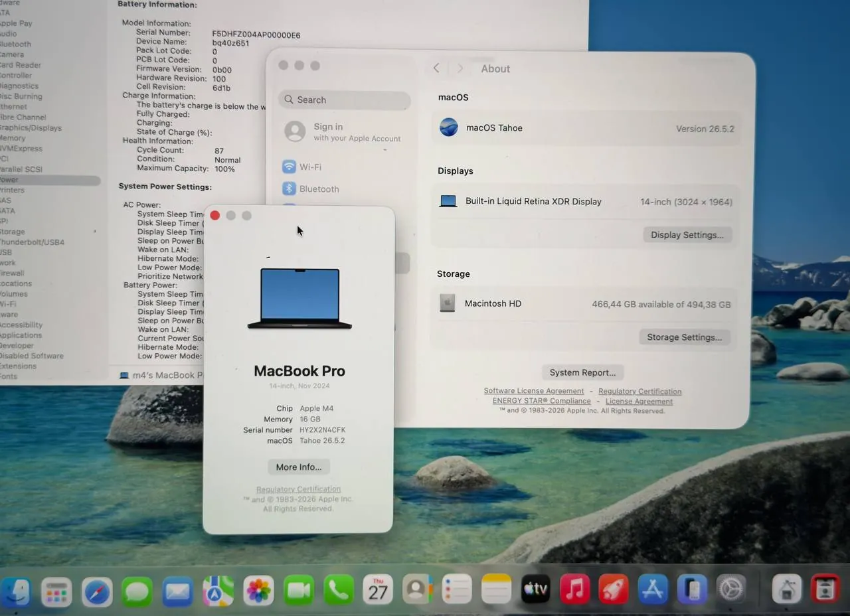Go forward using About header chevron
The image size is (850, 616).
[x=460, y=68]
